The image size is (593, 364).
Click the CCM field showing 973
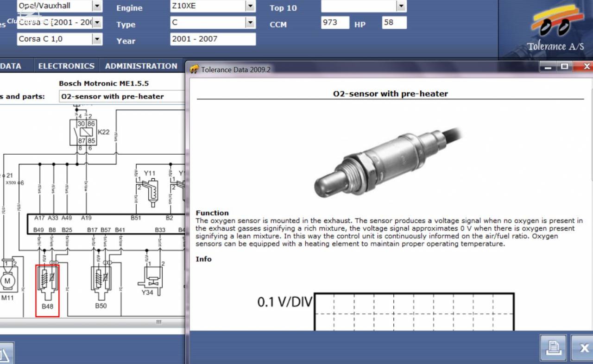(x=335, y=22)
